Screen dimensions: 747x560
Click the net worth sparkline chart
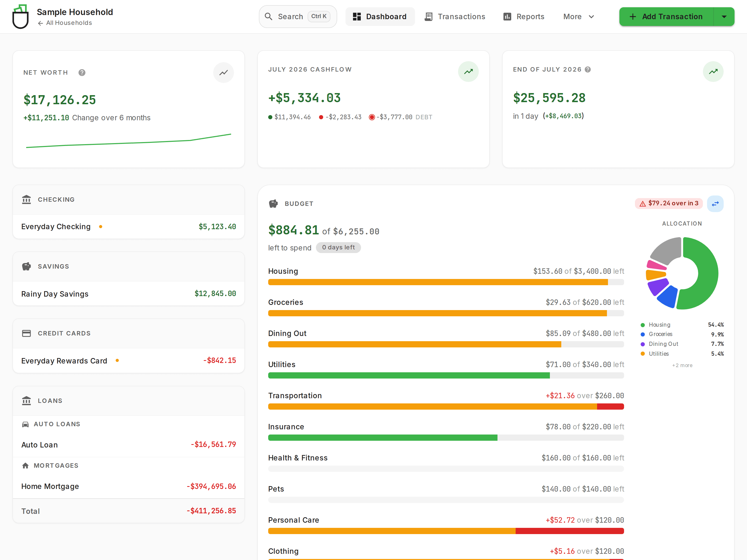pyautogui.click(x=129, y=141)
